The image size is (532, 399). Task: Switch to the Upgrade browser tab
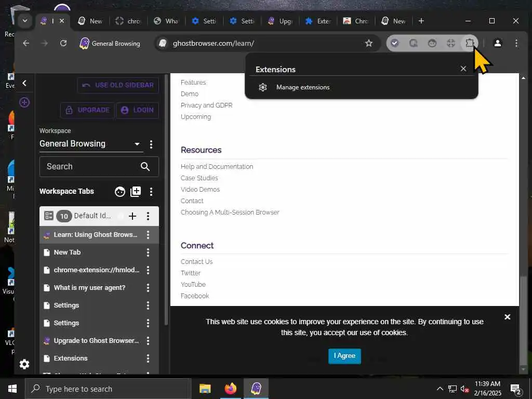pos(280,21)
